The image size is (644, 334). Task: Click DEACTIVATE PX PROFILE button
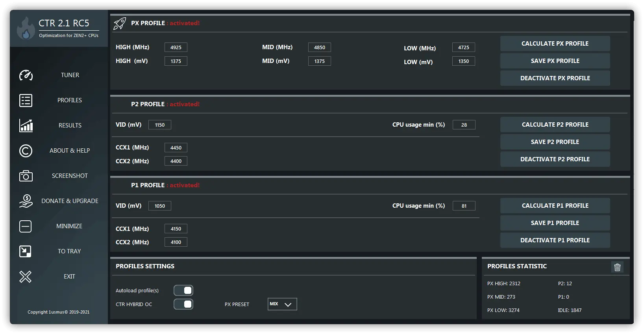pyautogui.click(x=555, y=78)
